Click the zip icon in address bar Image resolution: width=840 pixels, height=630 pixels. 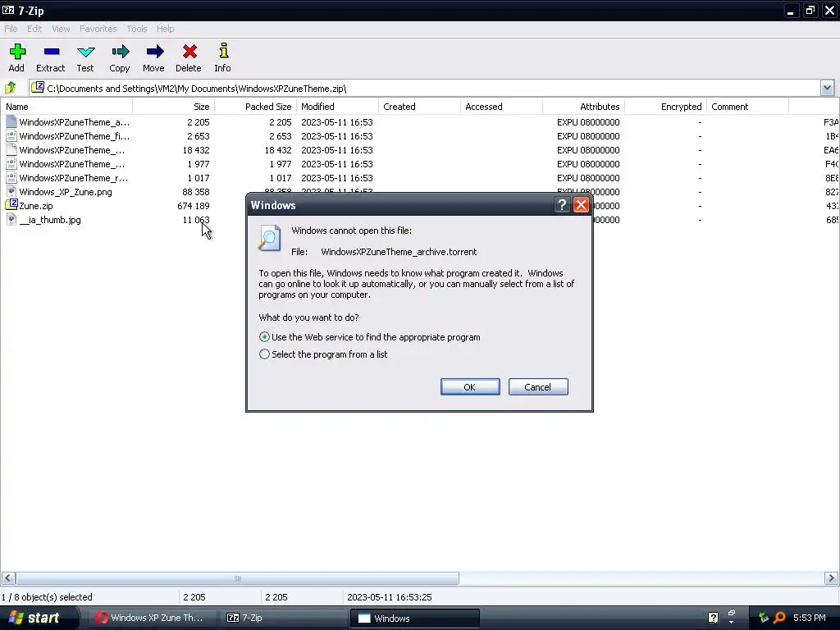[x=38, y=87]
